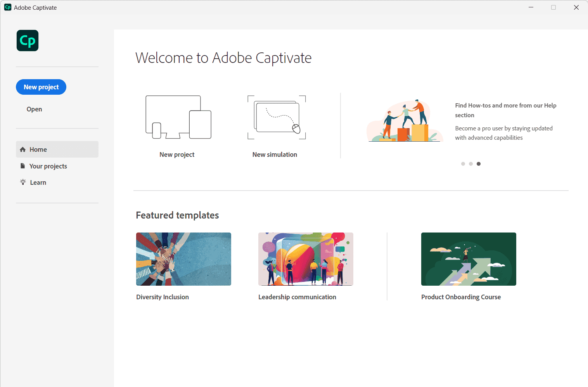Click the Diversity Inclusion title
The image size is (588, 387).
(163, 297)
